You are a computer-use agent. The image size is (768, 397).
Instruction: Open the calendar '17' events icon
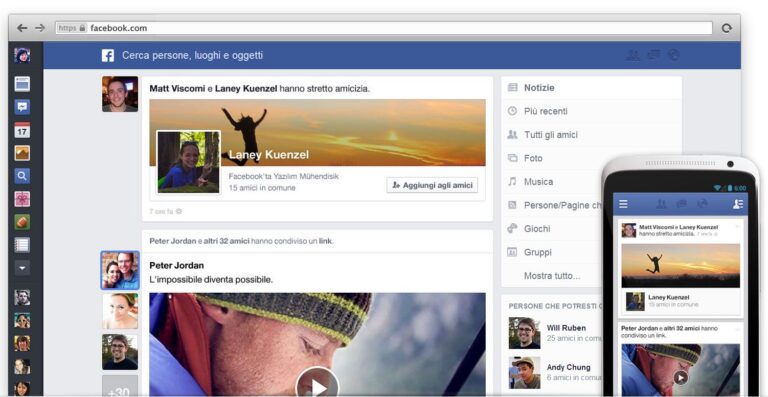[x=22, y=130]
